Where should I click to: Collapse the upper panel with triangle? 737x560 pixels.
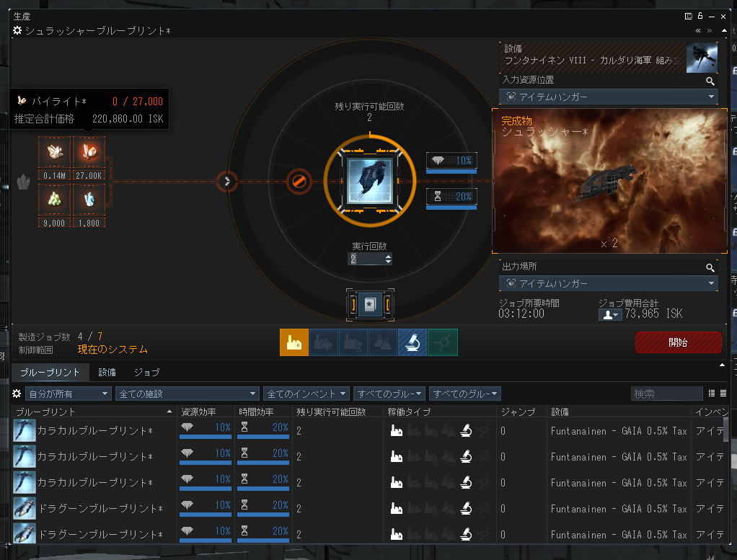724,30
